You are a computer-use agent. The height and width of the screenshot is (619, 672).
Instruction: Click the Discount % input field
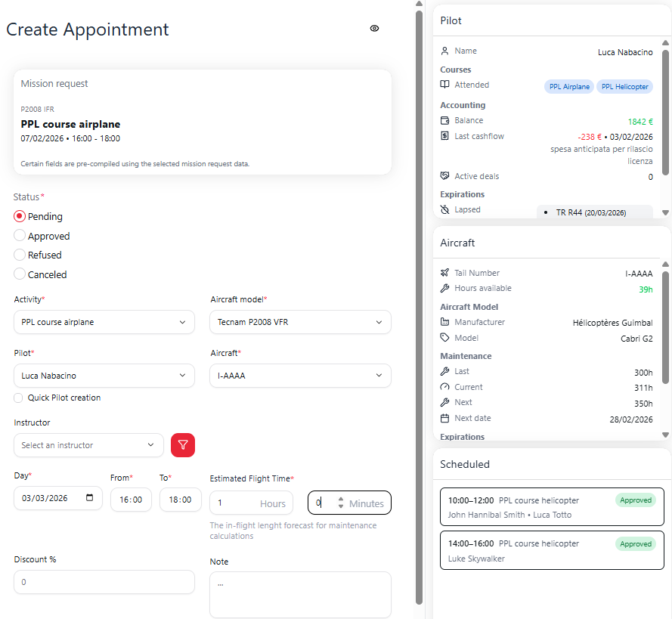(104, 583)
